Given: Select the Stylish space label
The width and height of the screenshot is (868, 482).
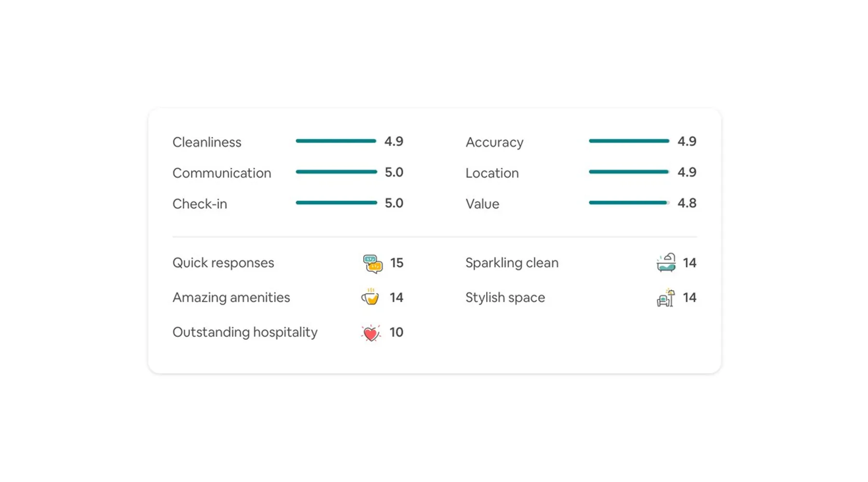Looking at the screenshot, I should pyautogui.click(x=505, y=297).
